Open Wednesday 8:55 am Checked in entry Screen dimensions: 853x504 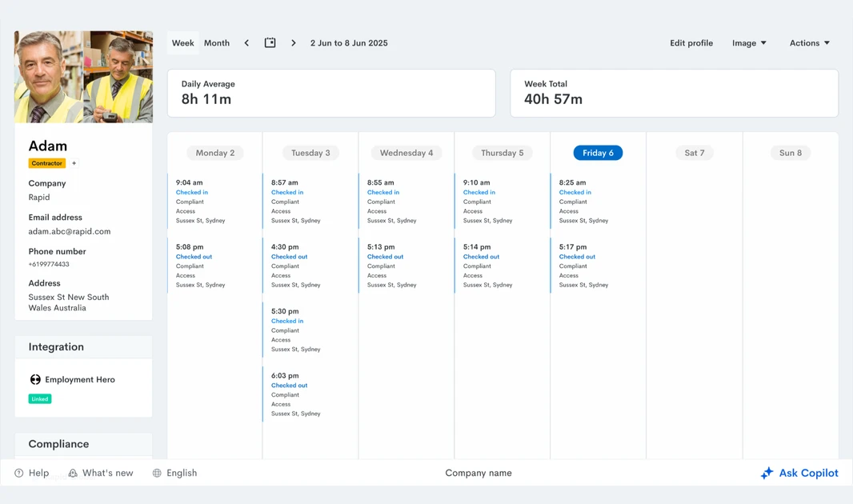click(406, 201)
